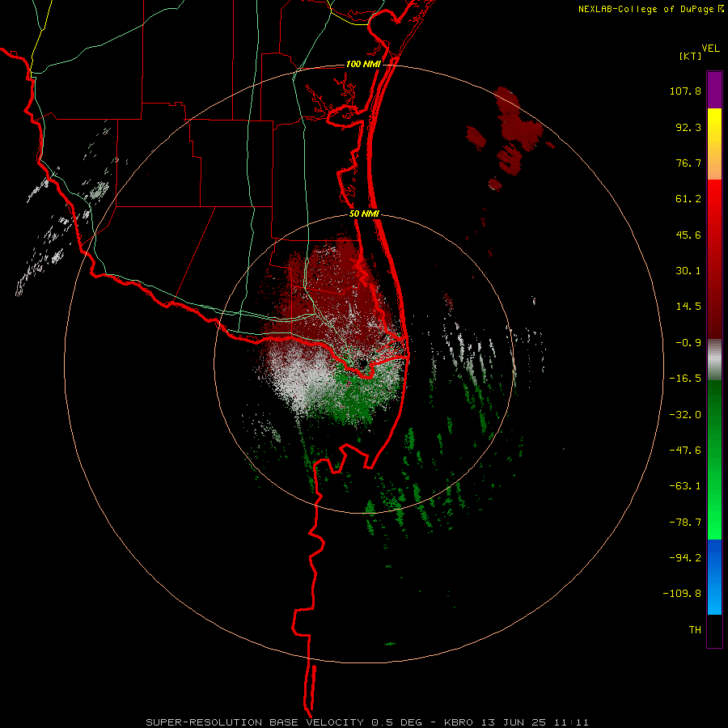
Task: Click the 100 NMI range ring label
Action: click(x=363, y=64)
